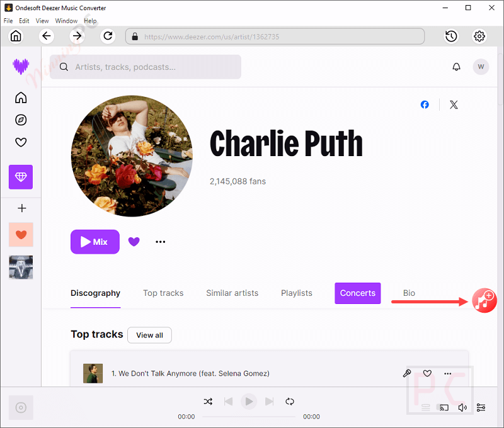Open the orange heart favorites playlist thumbnail
The height and width of the screenshot is (428, 504).
tap(21, 235)
